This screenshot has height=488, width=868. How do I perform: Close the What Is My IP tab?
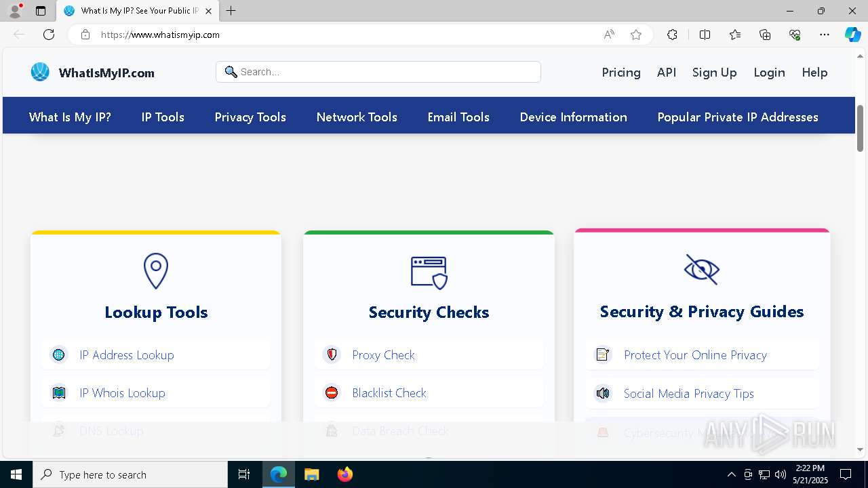[208, 11]
